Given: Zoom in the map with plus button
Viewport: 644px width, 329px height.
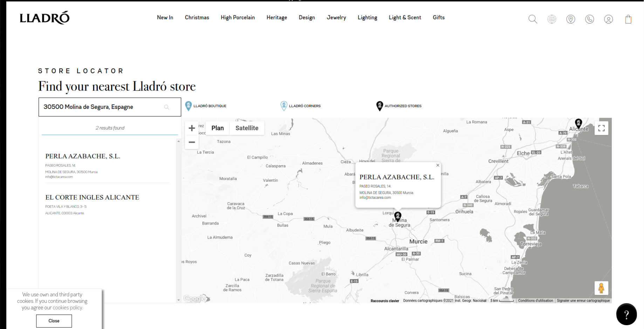Looking at the screenshot, I should 192,128.
